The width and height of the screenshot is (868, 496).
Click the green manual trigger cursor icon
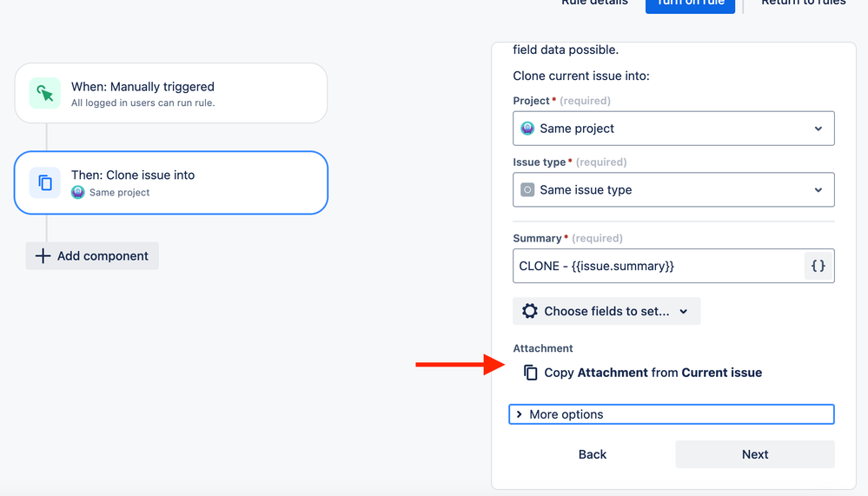pyautogui.click(x=45, y=93)
